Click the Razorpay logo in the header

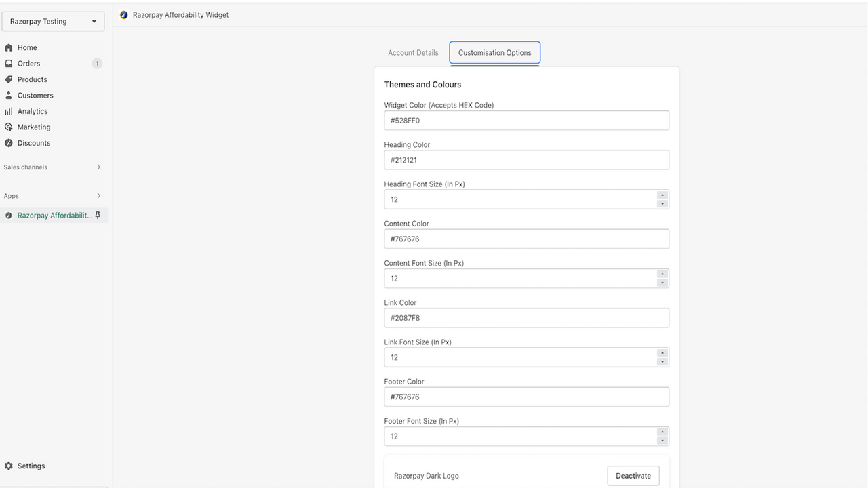pos(123,14)
